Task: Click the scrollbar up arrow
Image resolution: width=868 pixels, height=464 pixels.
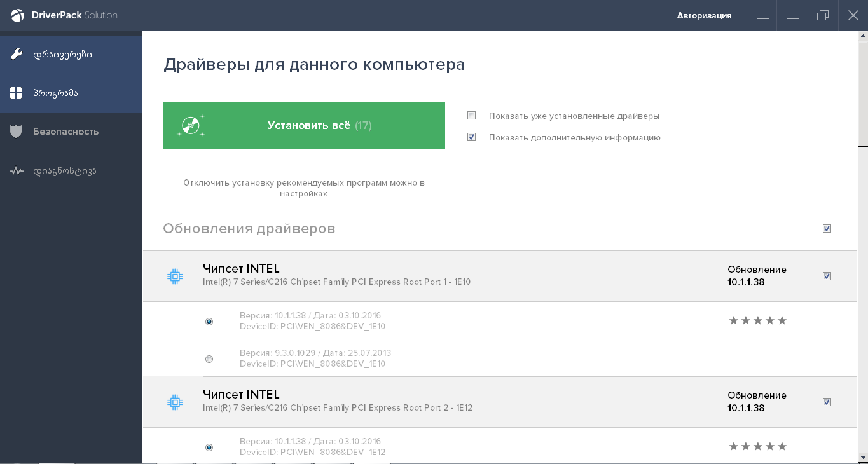Action: pyautogui.click(x=863, y=36)
